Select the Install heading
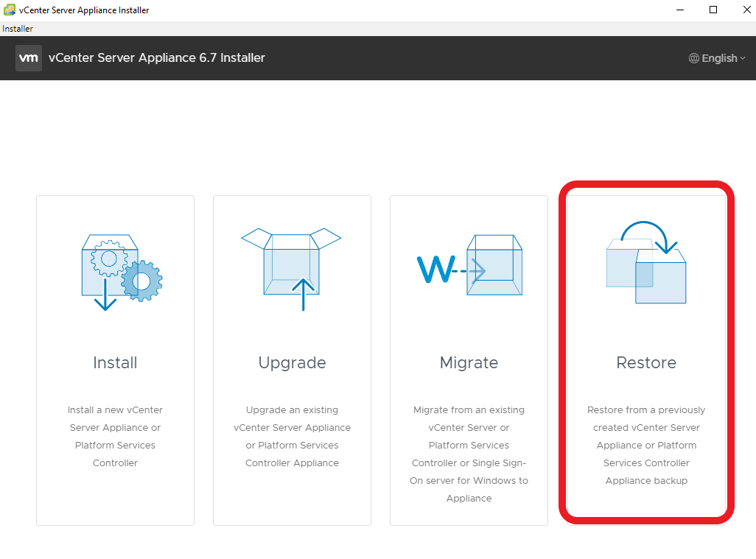The width and height of the screenshot is (756, 559). coord(115,362)
